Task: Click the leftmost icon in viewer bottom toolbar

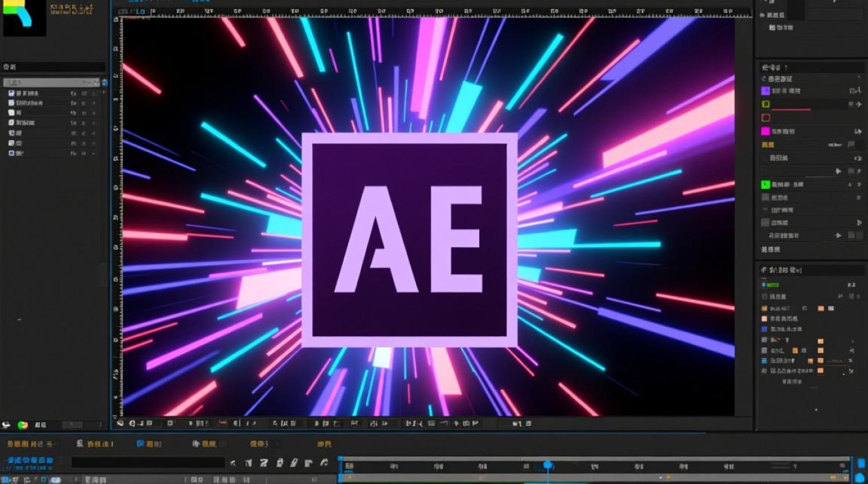Action: (119, 424)
